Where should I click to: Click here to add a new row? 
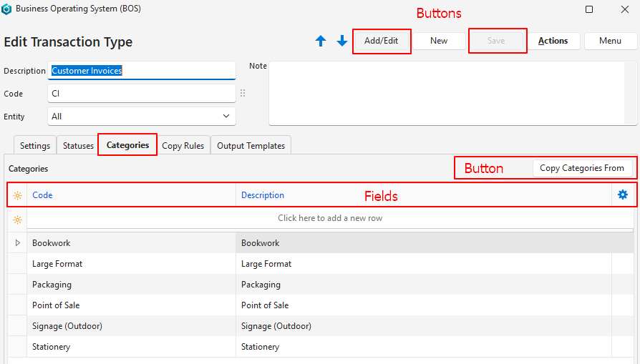point(329,218)
